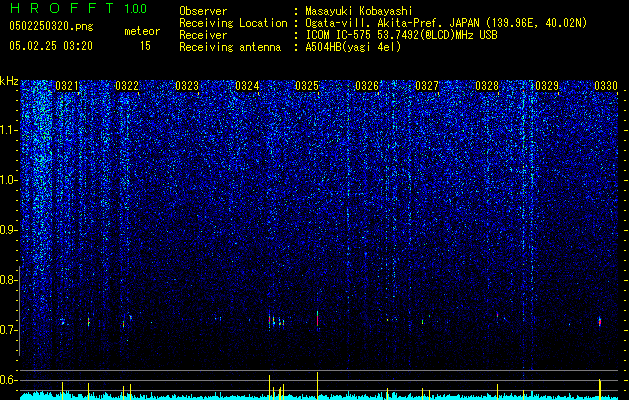
Task: Click the Receiving Location label
Action: click(x=233, y=23)
